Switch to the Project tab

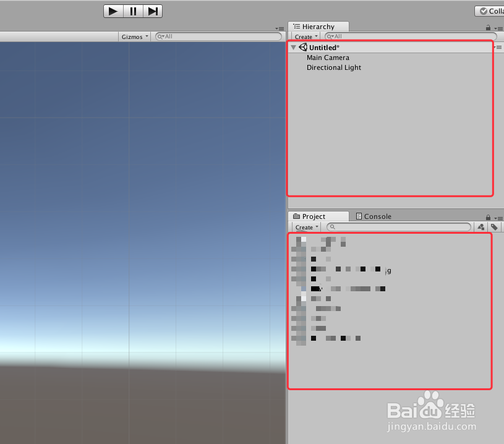tap(318, 216)
